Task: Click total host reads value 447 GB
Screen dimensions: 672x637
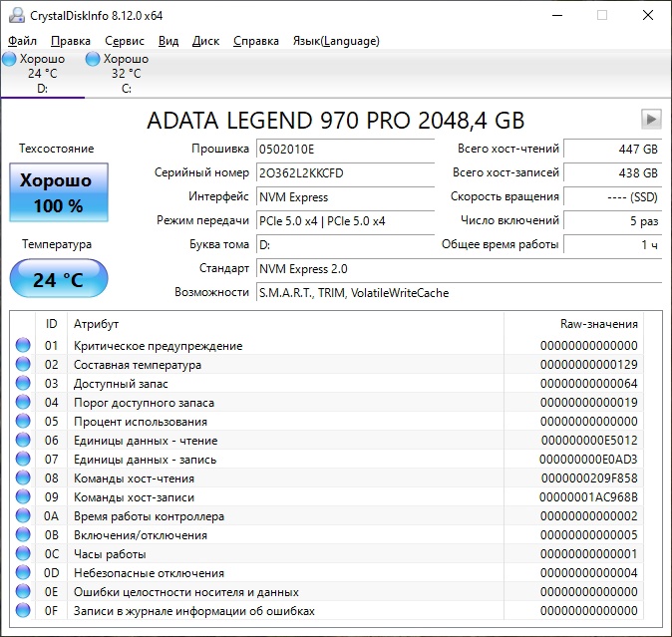Action: coord(613,150)
